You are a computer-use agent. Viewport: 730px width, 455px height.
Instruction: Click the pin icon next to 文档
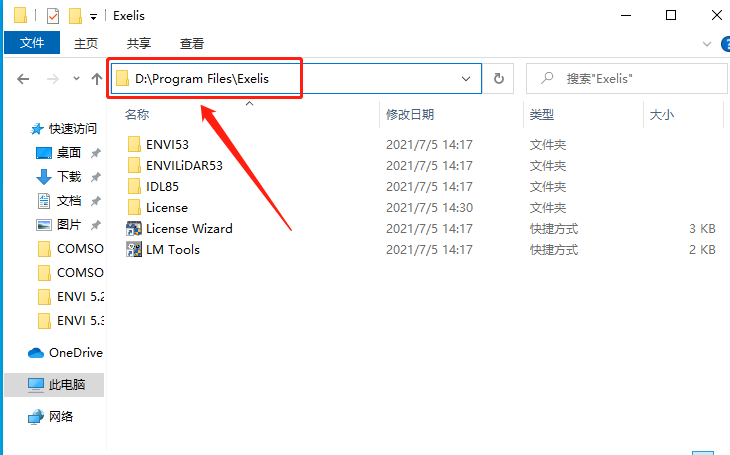[95, 201]
